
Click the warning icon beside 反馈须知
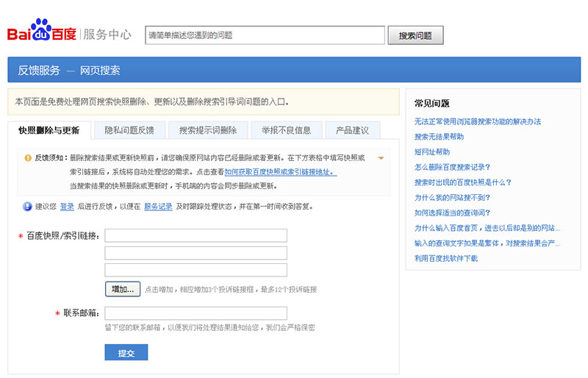pyautogui.click(x=28, y=158)
